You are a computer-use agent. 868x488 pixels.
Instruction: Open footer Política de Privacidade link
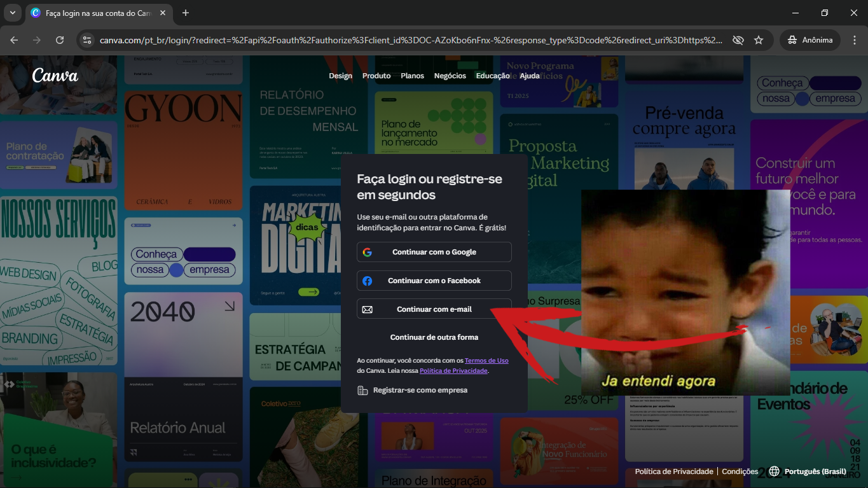pyautogui.click(x=674, y=471)
